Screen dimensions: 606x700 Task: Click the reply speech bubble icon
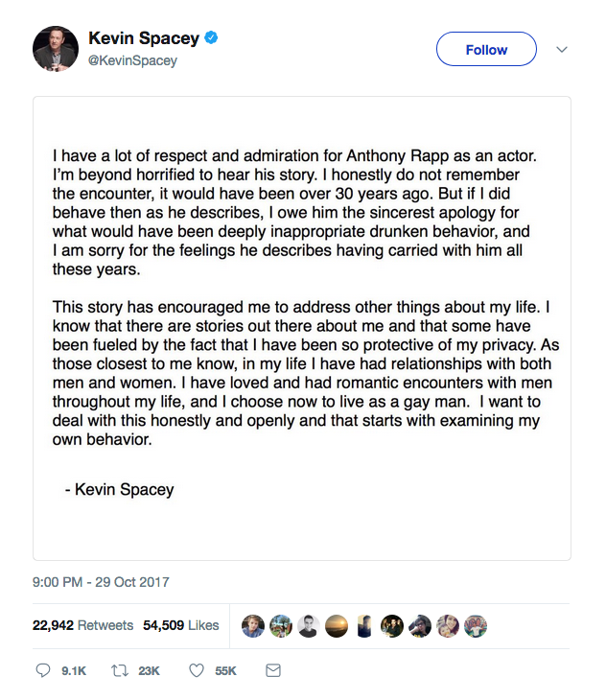click(43, 670)
